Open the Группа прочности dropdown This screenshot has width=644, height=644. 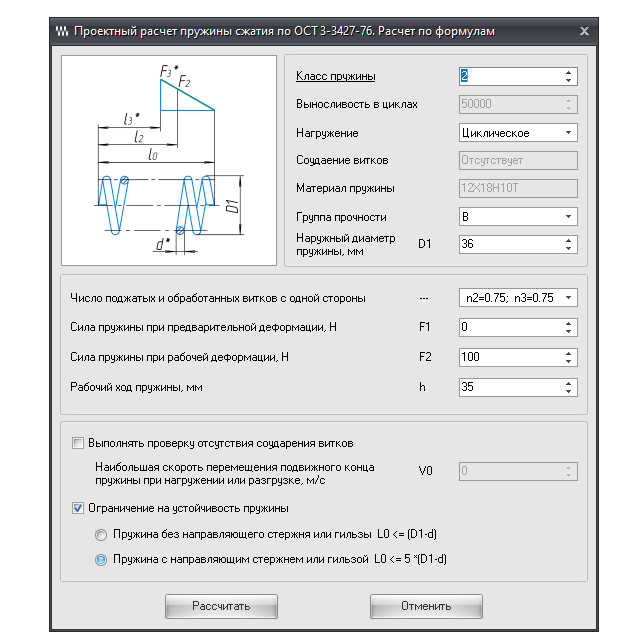pos(568,216)
